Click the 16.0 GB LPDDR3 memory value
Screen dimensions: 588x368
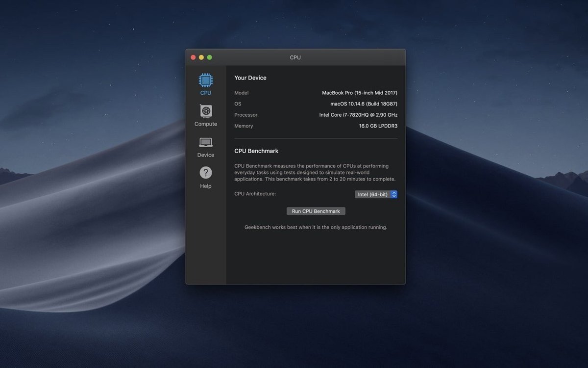(378, 126)
